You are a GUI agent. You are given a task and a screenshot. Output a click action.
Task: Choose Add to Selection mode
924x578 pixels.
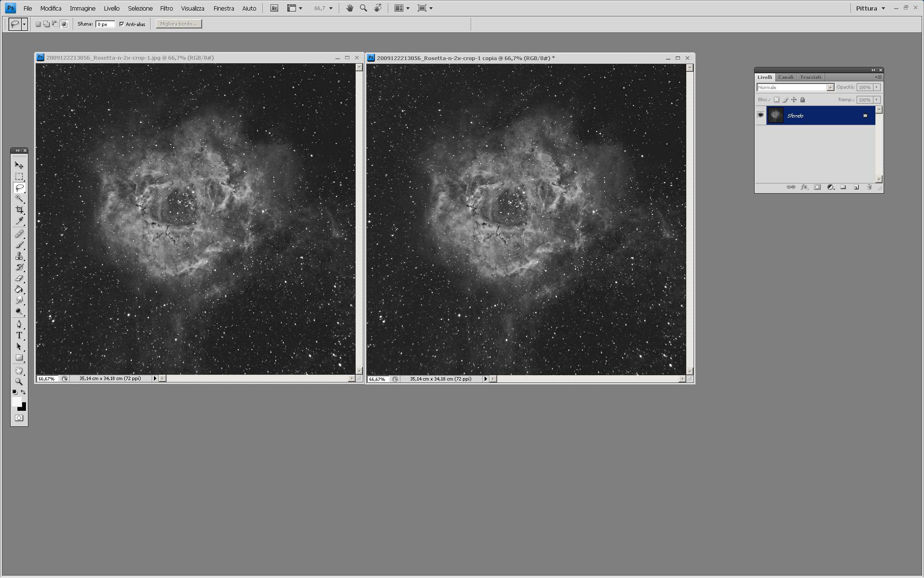(47, 24)
